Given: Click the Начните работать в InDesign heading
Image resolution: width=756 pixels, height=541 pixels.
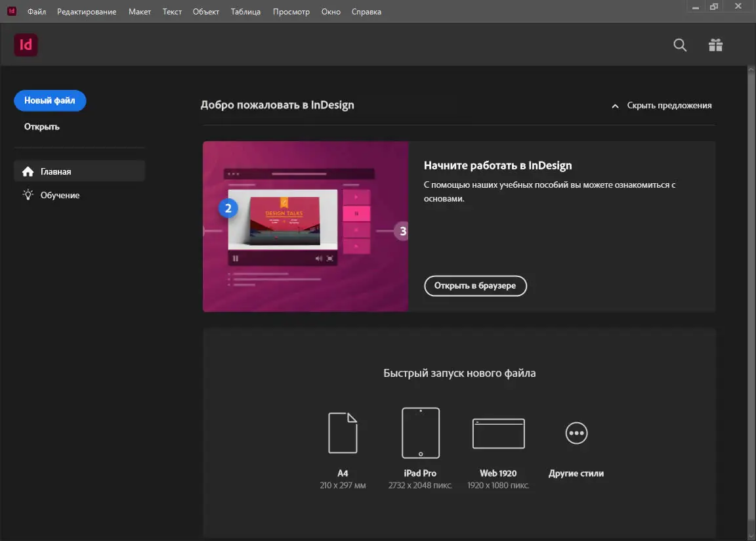Looking at the screenshot, I should click(x=497, y=165).
